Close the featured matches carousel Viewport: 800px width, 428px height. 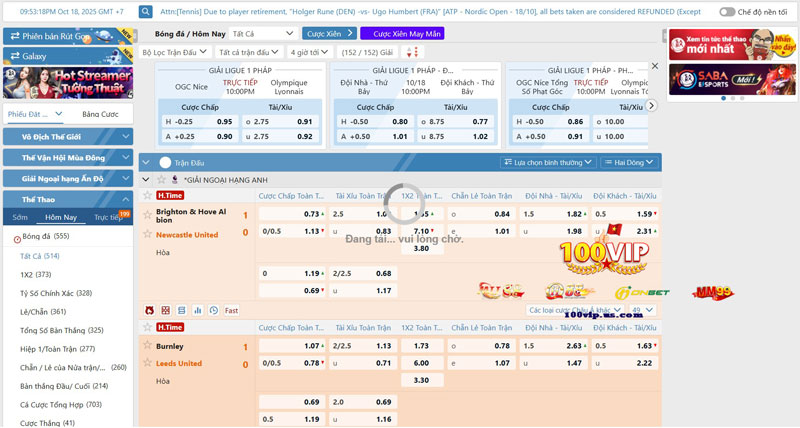tap(655, 66)
